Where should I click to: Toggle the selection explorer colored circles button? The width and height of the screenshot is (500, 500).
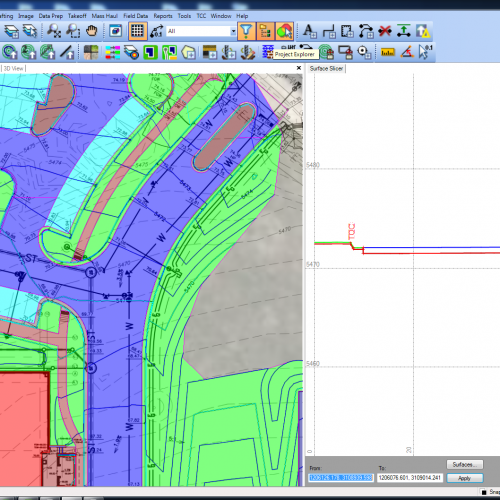[x=284, y=31]
